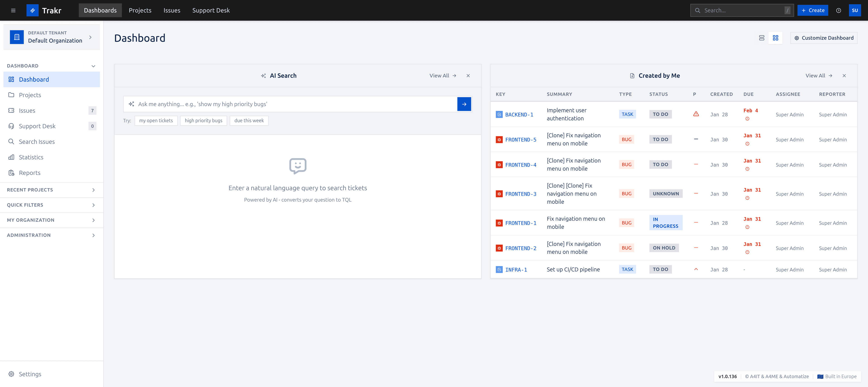This screenshot has width=868, height=387.
Task: Select the Search Issues magnifier icon
Action: pyautogui.click(x=11, y=141)
